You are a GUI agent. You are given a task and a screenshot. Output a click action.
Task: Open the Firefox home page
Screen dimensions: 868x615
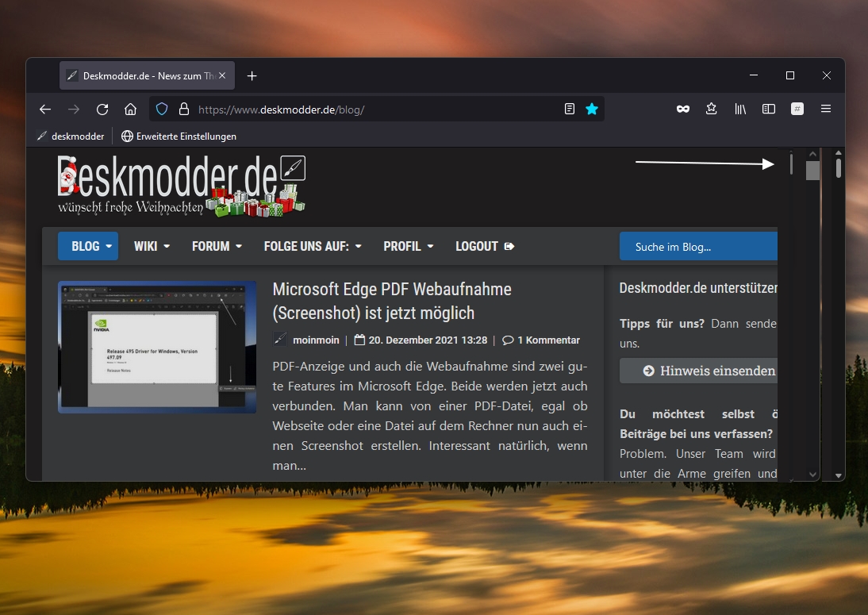[130, 109]
